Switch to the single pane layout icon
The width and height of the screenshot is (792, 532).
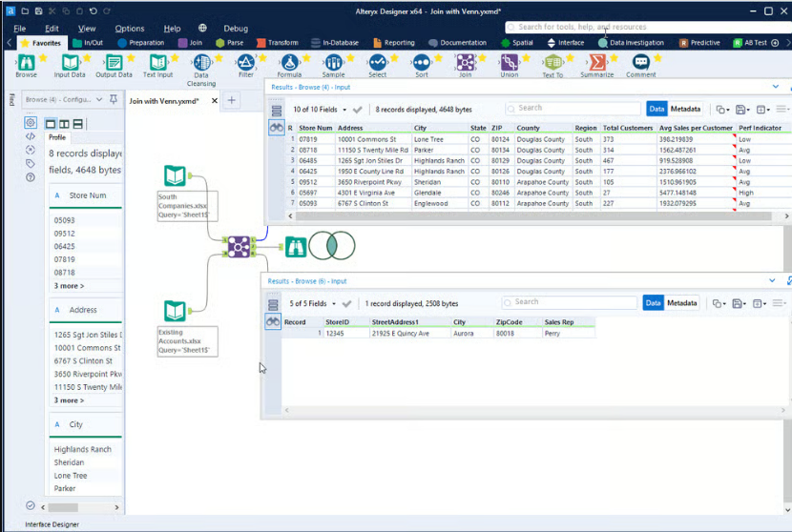tap(51, 124)
